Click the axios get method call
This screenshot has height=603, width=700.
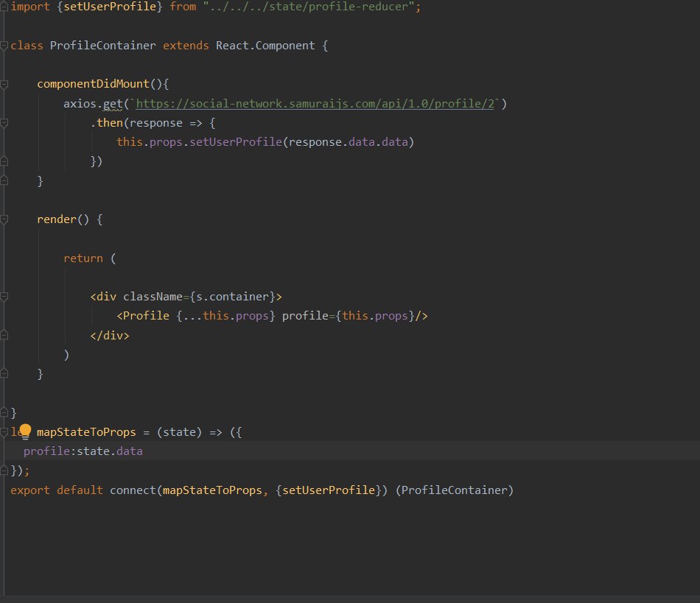tap(113, 104)
